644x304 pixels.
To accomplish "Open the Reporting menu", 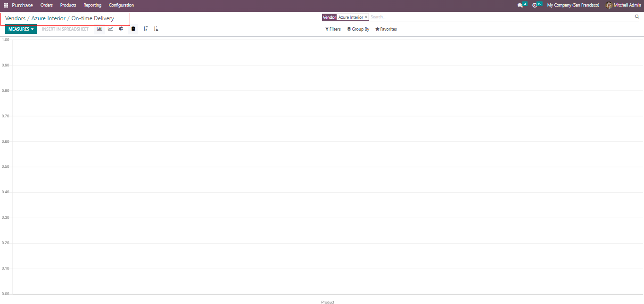I will (x=92, y=5).
